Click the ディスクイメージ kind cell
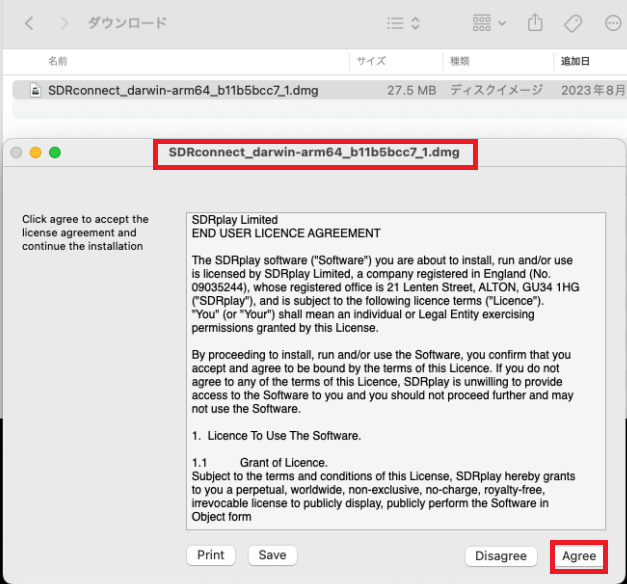627x584 pixels. point(496,90)
